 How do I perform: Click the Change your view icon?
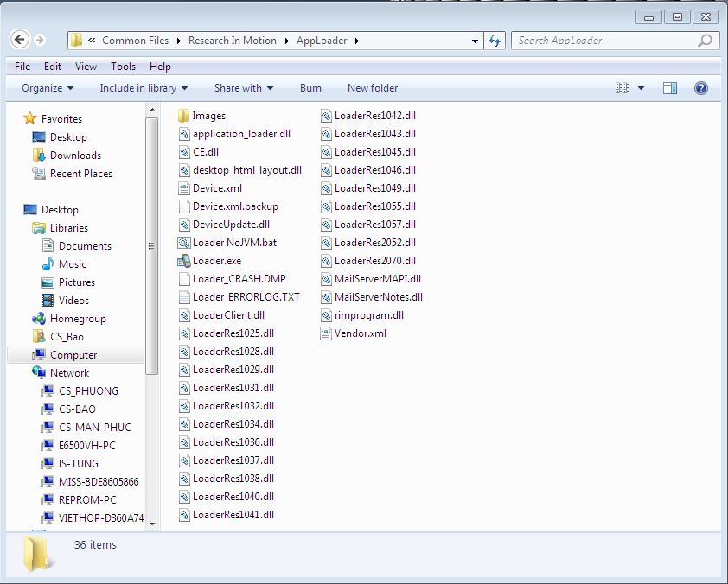623,87
